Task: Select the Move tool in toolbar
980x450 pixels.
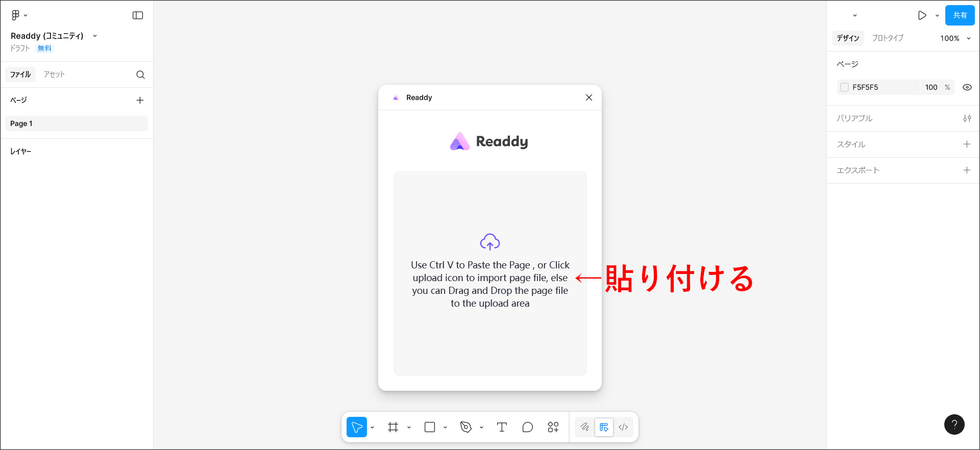Action: 357,427
